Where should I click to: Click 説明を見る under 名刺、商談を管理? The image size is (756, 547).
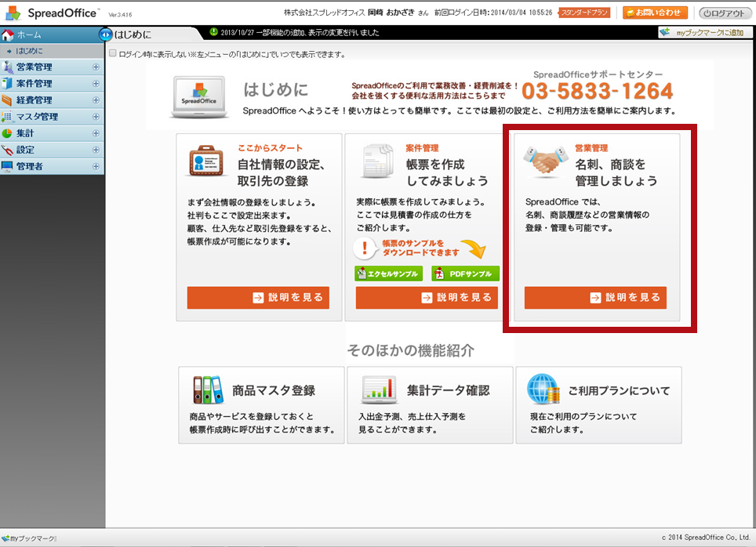(x=595, y=297)
